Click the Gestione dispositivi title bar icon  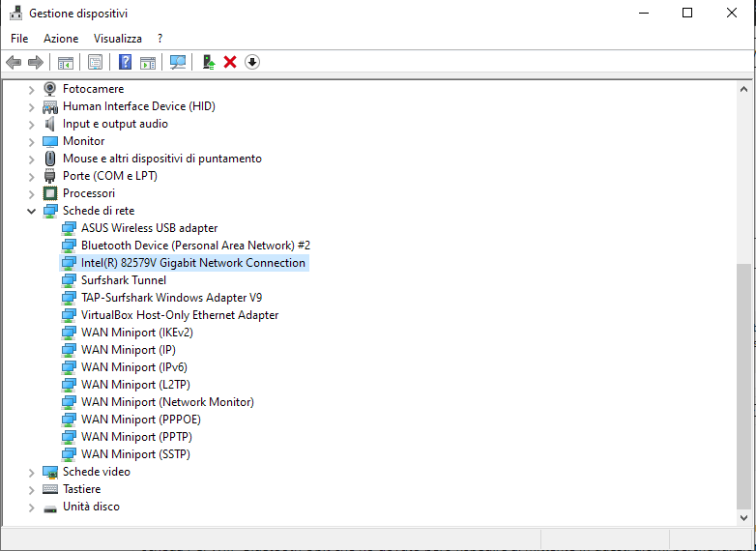[15, 13]
